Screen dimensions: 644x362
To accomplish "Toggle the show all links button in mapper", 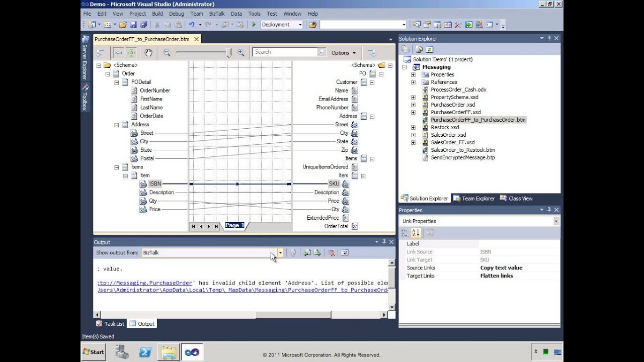I will pyautogui.click(x=118, y=52).
